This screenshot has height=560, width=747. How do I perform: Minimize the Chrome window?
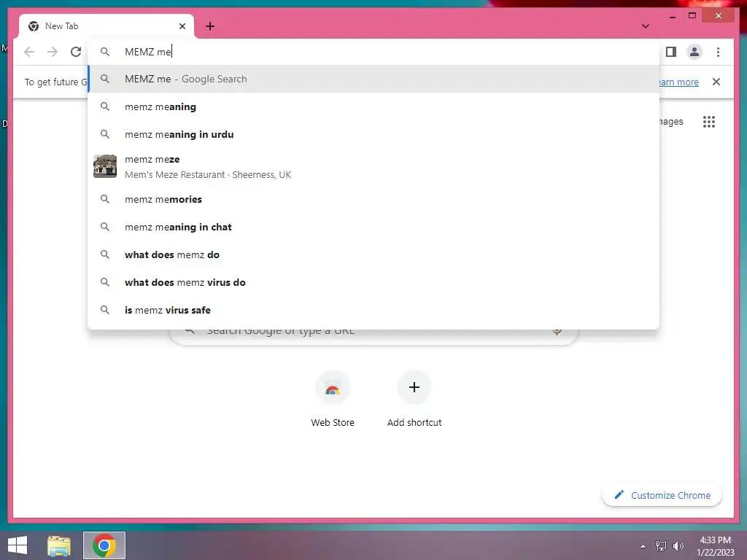pyautogui.click(x=672, y=16)
